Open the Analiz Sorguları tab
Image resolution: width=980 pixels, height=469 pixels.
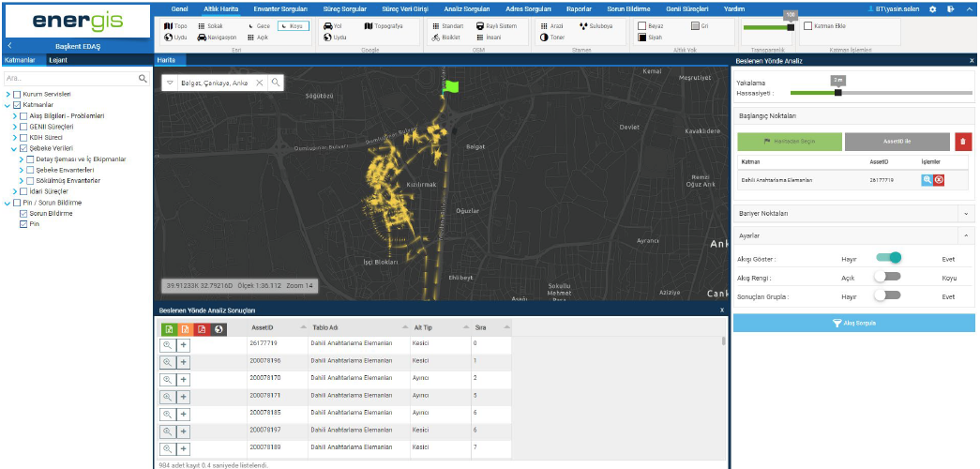click(x=467, y=9)
